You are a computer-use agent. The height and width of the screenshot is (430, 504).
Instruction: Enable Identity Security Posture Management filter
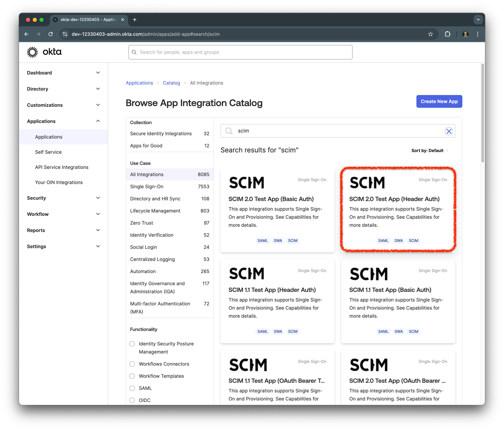(132, 343)
